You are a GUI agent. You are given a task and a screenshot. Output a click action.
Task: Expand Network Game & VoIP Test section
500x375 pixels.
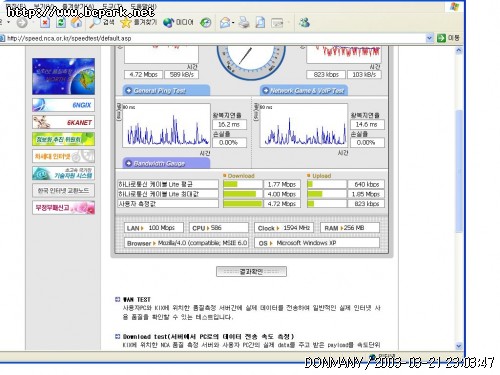304,90
